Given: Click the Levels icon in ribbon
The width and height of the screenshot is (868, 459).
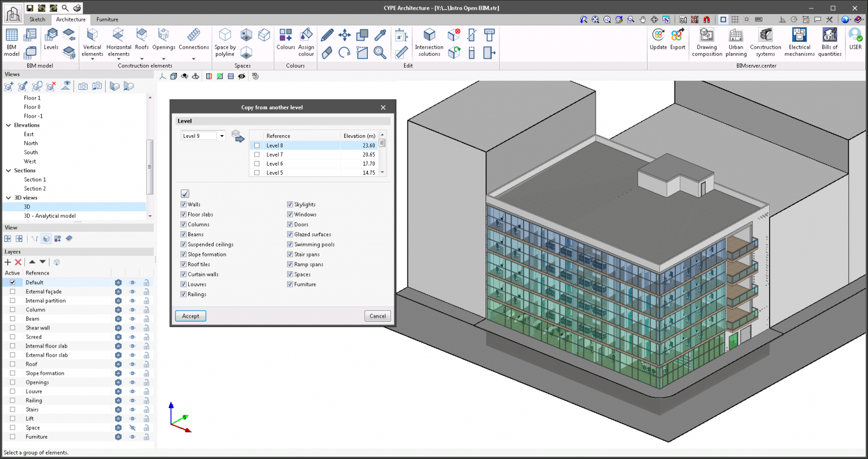Looking at the screenshot, I should coord(51,40).
